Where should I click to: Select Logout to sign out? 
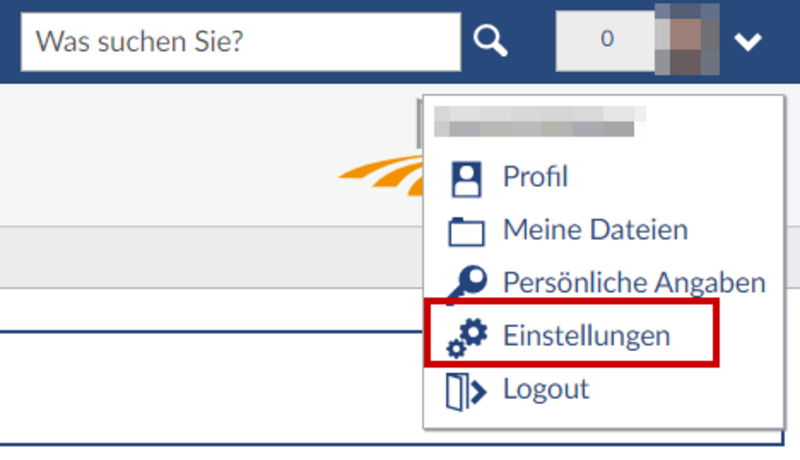tap(546, 390)
